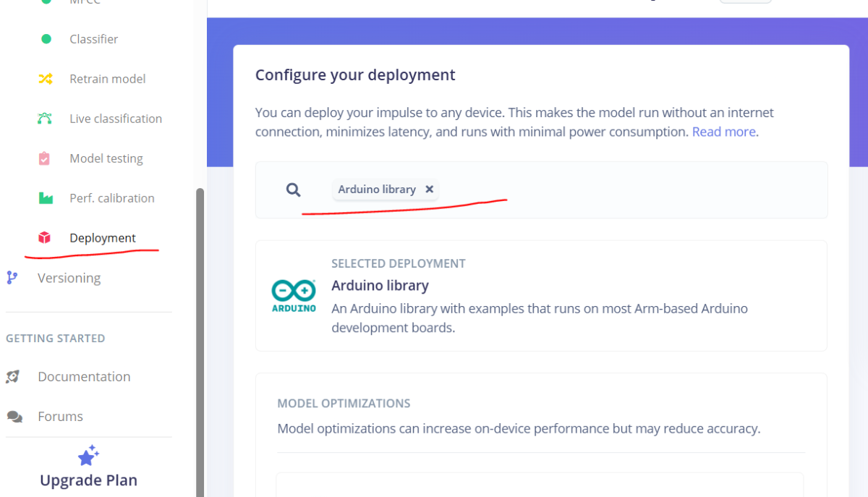Click the red Deployment cube icon
This screenshot has height=497, width=868.
(45, 238)
